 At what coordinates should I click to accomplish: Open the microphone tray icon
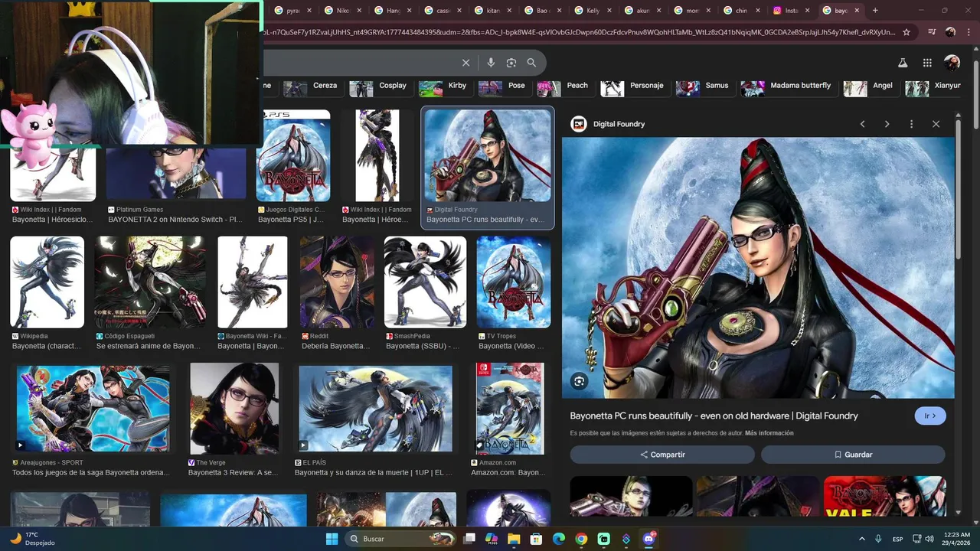(878, 539)
